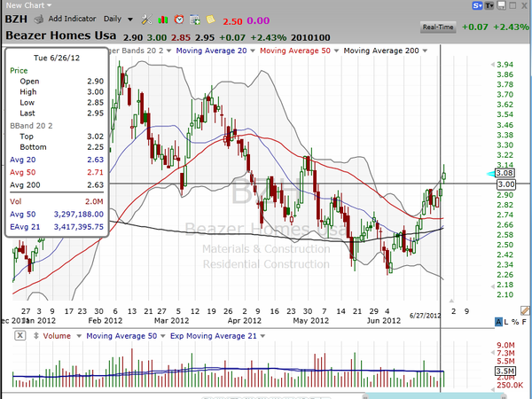The image size is (532, 399).
Task: Toggle the Real-Time data button
Action: pyautogui.click(x=438, y=27)
